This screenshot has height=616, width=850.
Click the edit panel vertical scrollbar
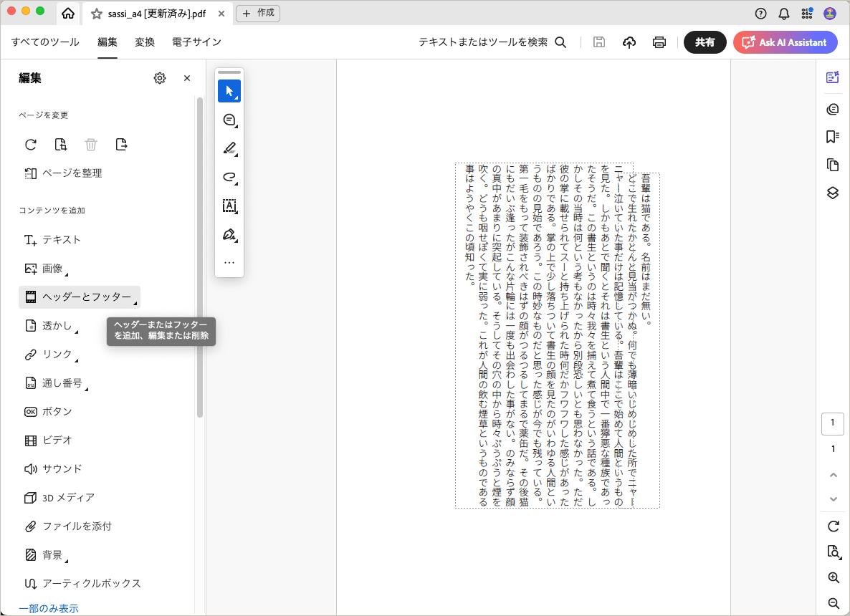coord(200,257)
